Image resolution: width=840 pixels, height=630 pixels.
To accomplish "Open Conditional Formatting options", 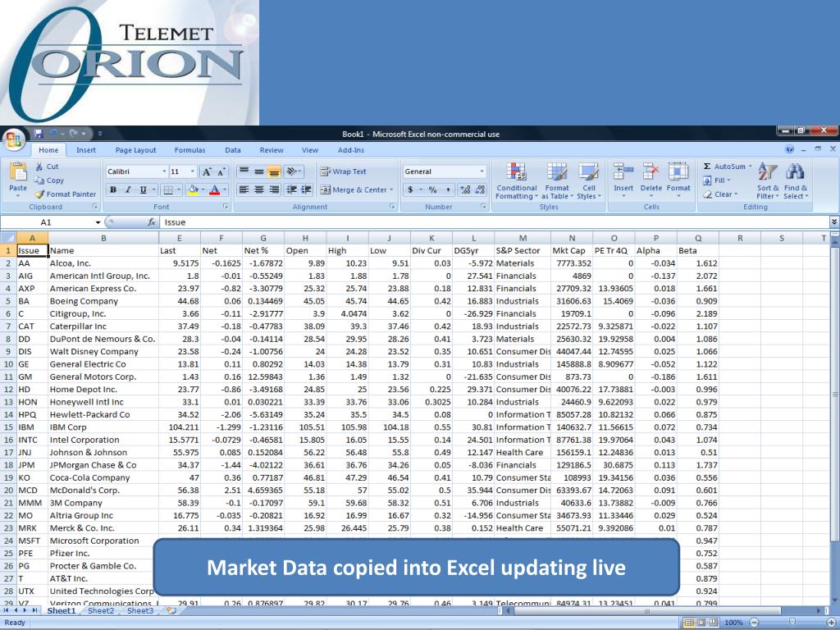I will click(x=517, y=181).
